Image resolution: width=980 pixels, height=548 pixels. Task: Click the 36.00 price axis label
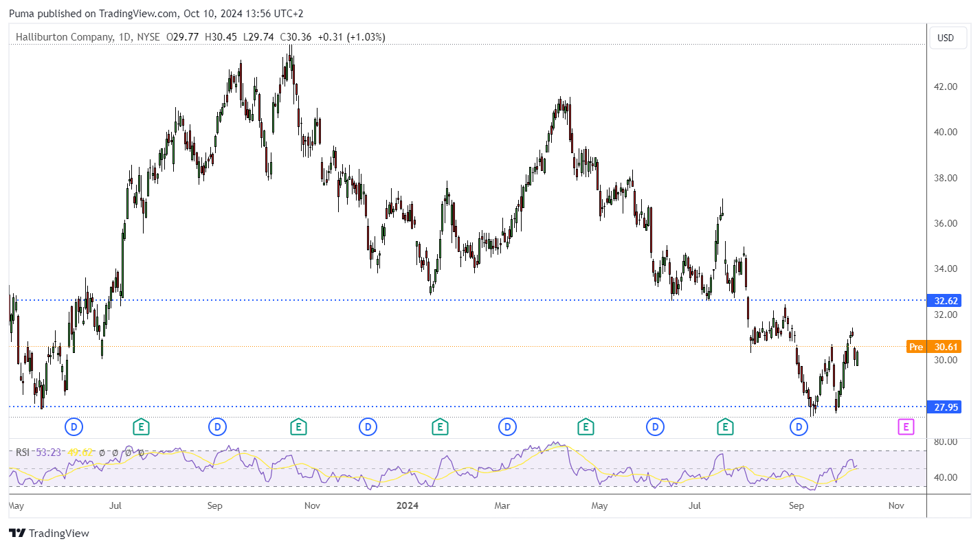click(x=946, y=223)
